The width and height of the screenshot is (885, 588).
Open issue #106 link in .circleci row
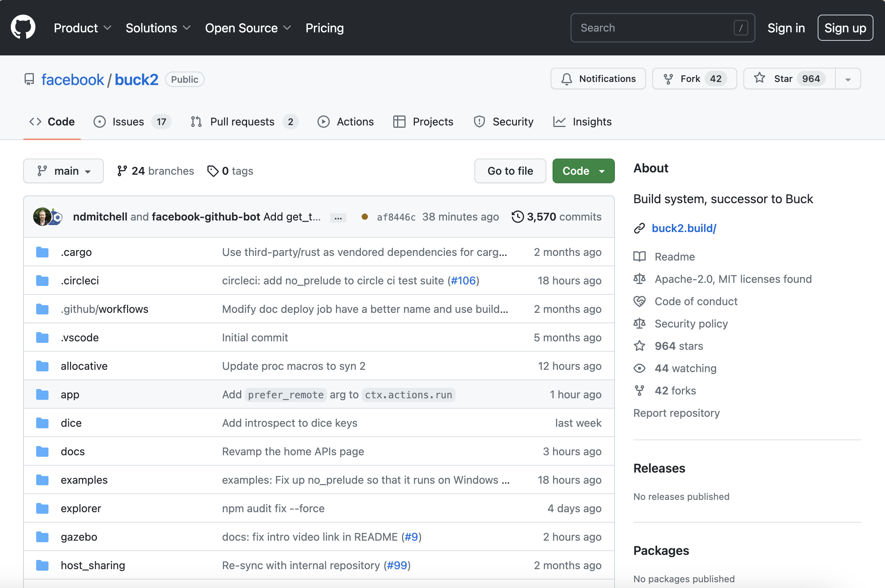tap(463, 281)
